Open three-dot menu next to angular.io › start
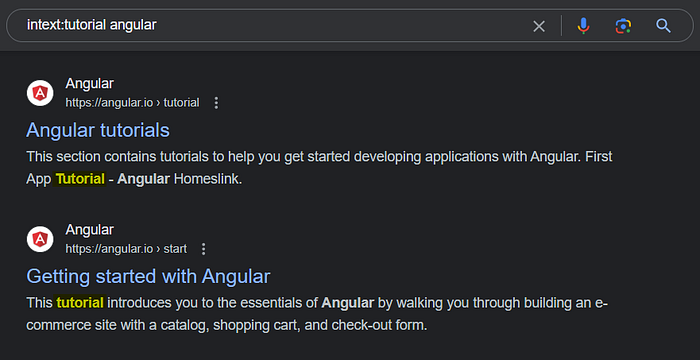Viewport: 700px width, 360px height. pos(204,249)
